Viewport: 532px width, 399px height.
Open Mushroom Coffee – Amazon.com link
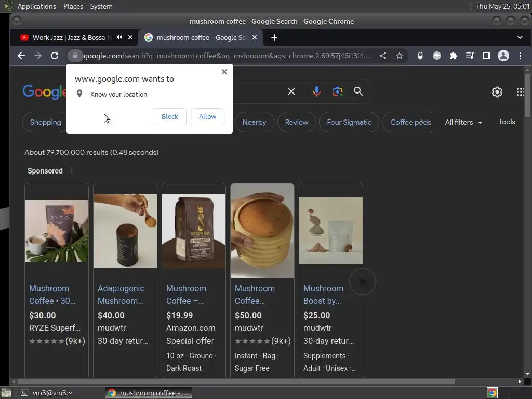[x=187, y=295]
